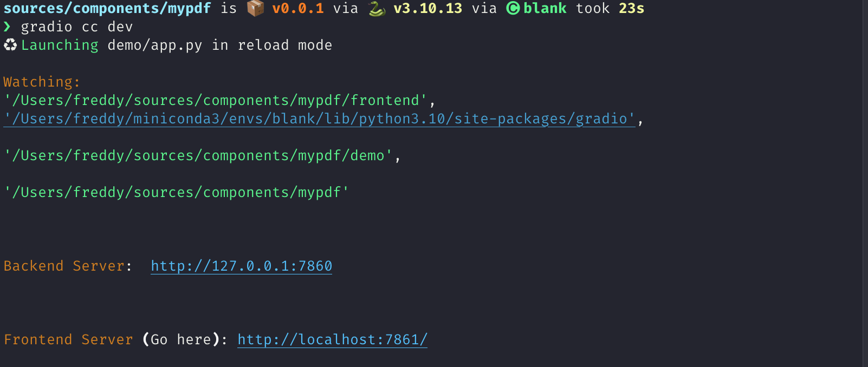Click the green 'Launching' word
Screen dimensions: 868x367
60,45
